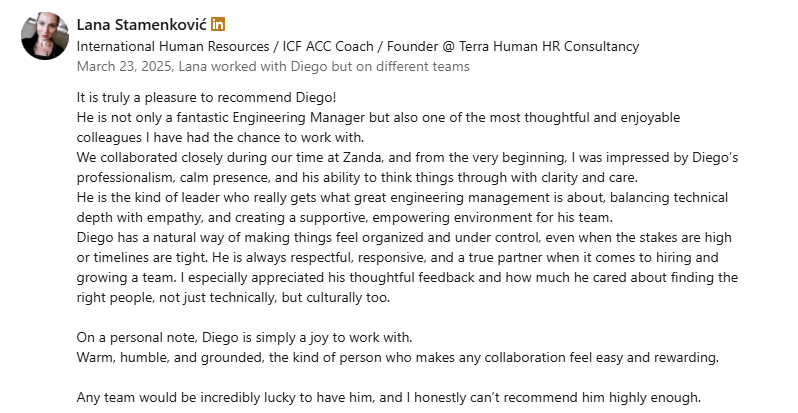Open the Lana Stamenković name link
The image size is (798, 413).
click(x=142, y=24)
